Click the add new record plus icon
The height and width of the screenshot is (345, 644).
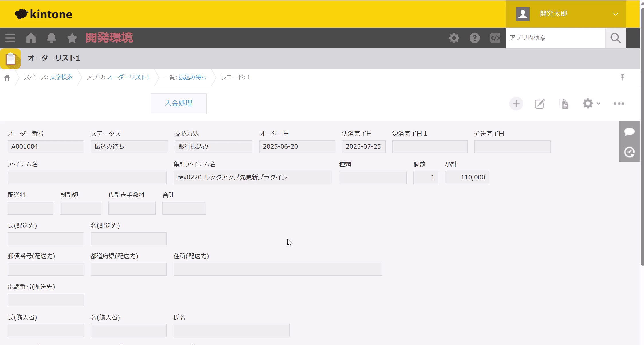click(516, 104)
